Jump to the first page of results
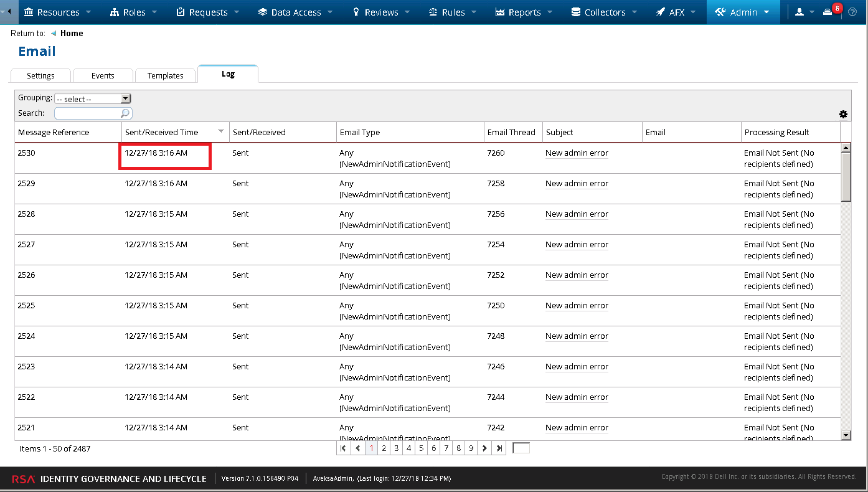Screen dimensions: 868x492 tap(343, 448)
